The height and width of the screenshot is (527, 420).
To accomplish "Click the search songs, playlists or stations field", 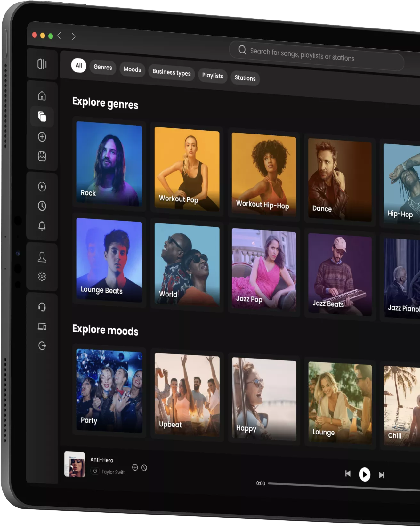I will [317, 55].
